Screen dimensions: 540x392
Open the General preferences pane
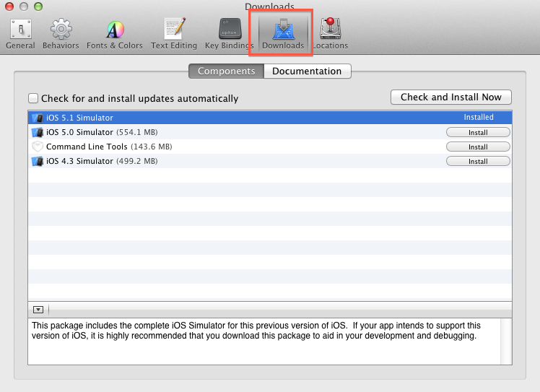click(20, 35)
